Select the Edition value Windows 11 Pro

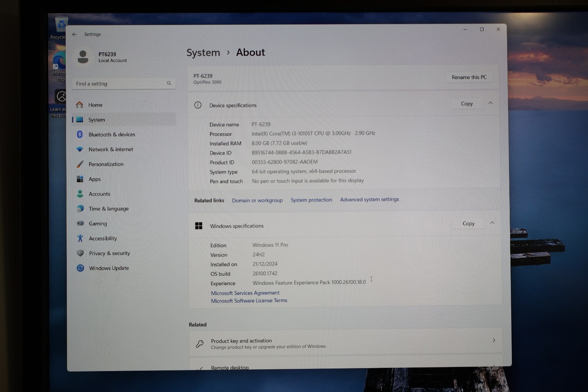270,245
